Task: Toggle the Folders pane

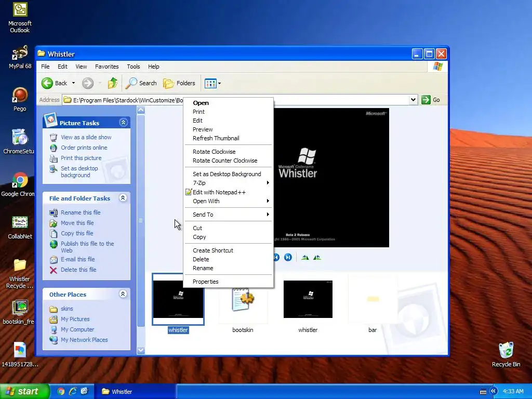Action: [x=179, y=83]
